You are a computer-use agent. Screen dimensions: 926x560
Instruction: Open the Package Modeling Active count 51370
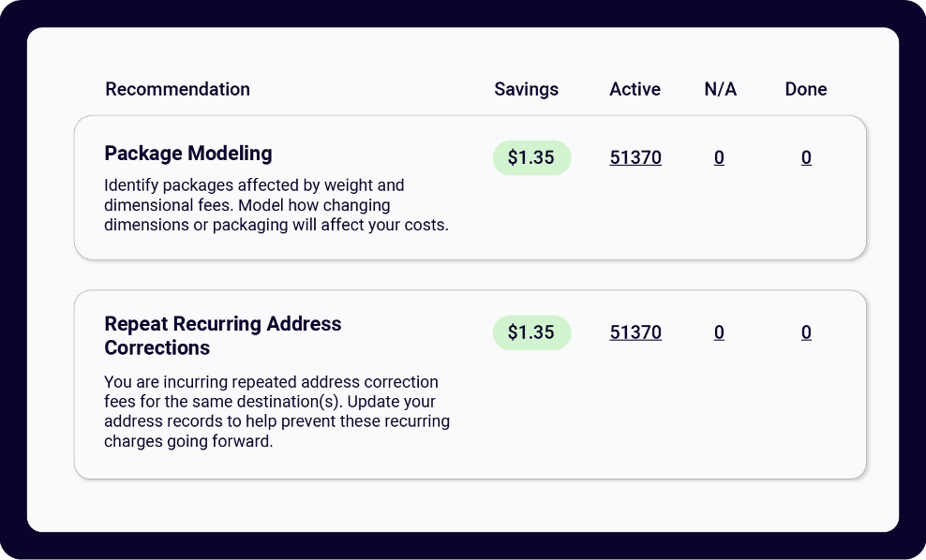(x=635, y=158)
